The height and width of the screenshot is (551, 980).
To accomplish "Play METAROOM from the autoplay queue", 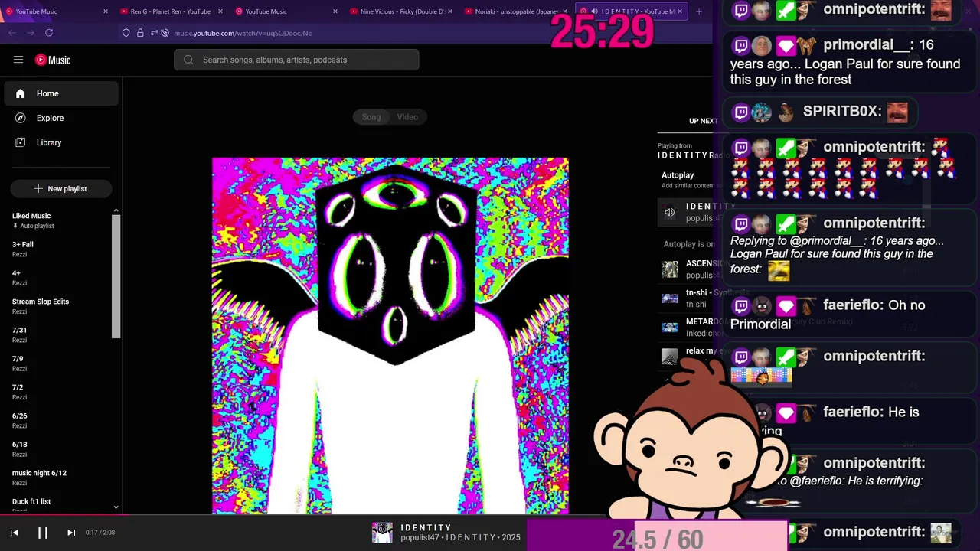I will (x=687, y=328).
